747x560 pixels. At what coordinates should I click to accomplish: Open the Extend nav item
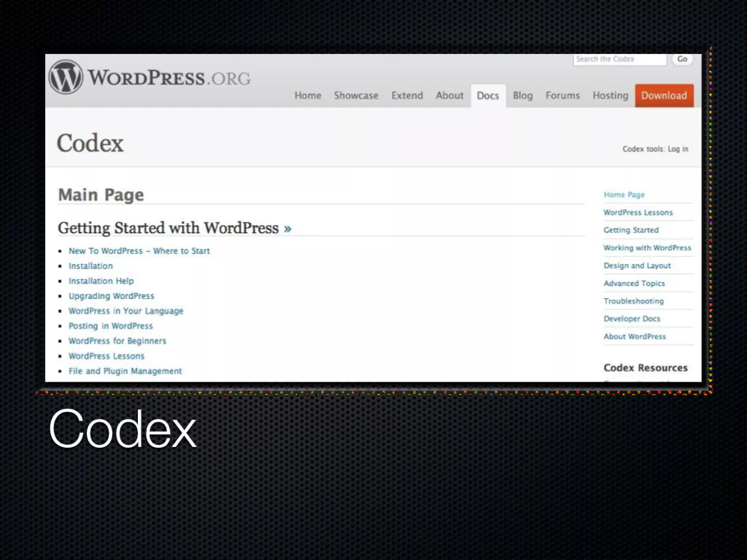click(407, 96)
